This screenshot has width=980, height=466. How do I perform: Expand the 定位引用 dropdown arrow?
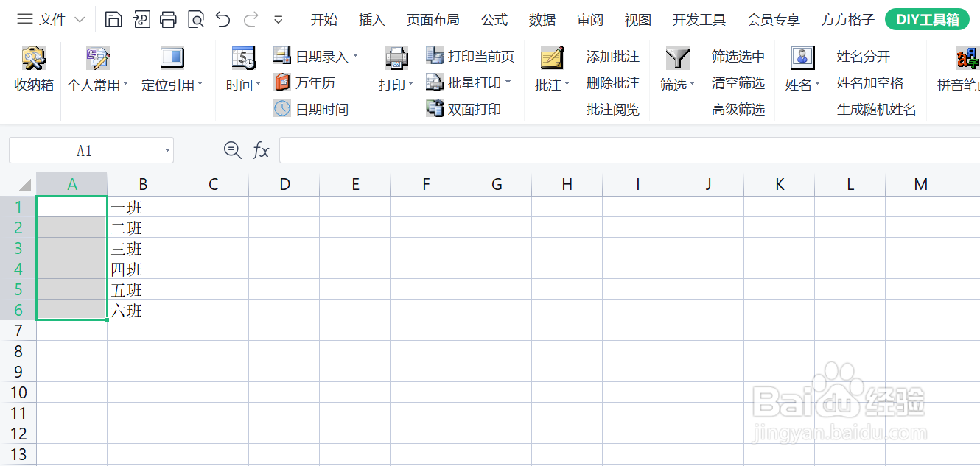(x=200, y=85)
